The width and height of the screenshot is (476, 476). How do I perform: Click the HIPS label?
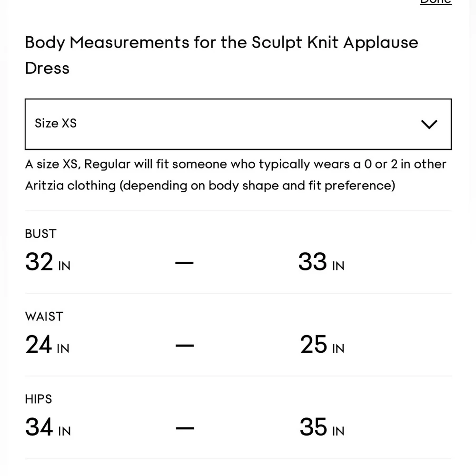click(39, 399)
